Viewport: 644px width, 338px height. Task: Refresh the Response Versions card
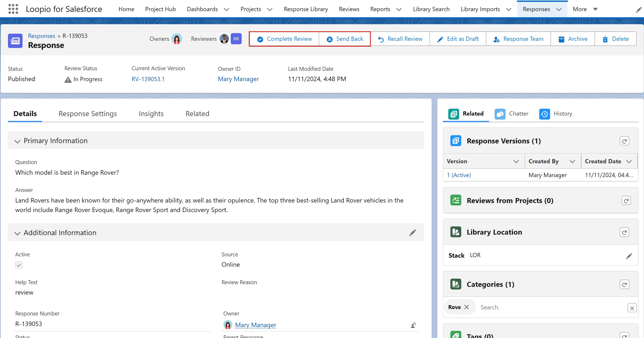[624, 141]
